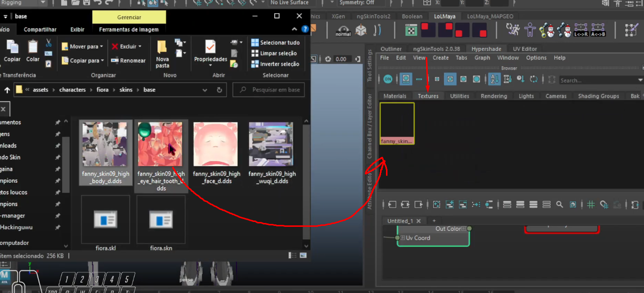
Task: Click the Pesquisar em base search field
Action: [x=269, y=90]
